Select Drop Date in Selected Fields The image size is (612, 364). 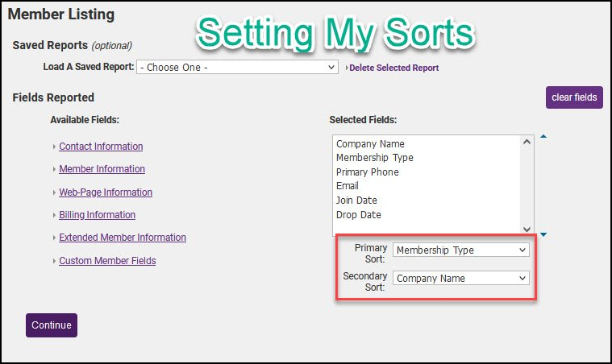(359, 215)
